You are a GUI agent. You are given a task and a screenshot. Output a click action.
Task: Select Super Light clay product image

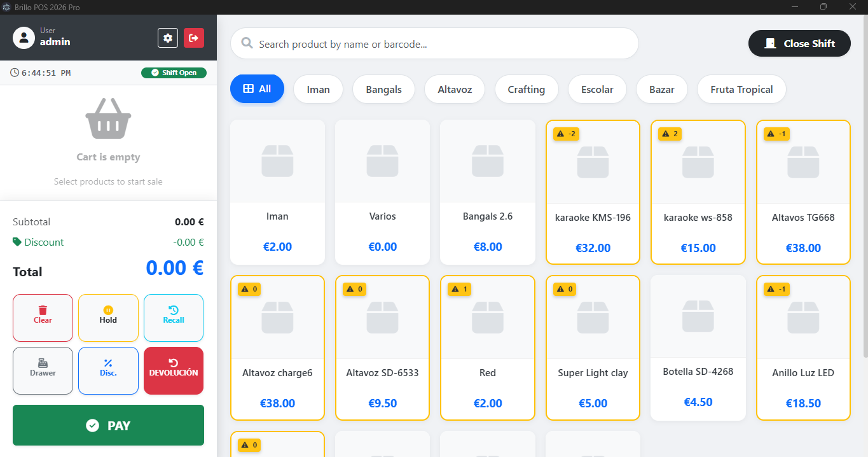(593, 317)
